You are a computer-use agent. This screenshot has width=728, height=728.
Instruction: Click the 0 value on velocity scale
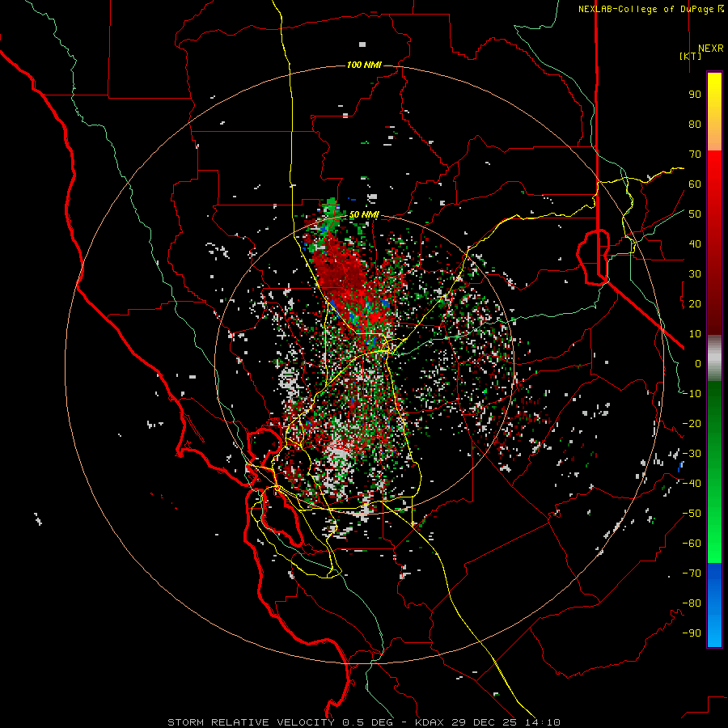coord(698,363)
